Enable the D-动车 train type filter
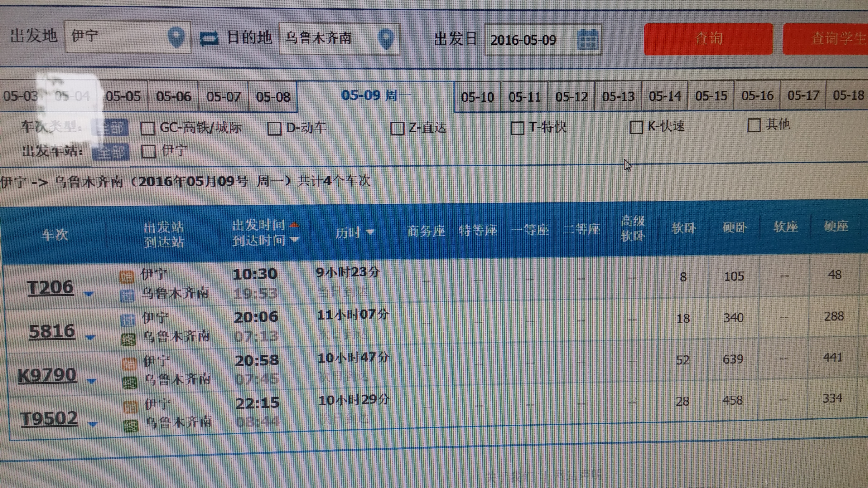The height and width of the screenshot is (488, 868). 274,128
